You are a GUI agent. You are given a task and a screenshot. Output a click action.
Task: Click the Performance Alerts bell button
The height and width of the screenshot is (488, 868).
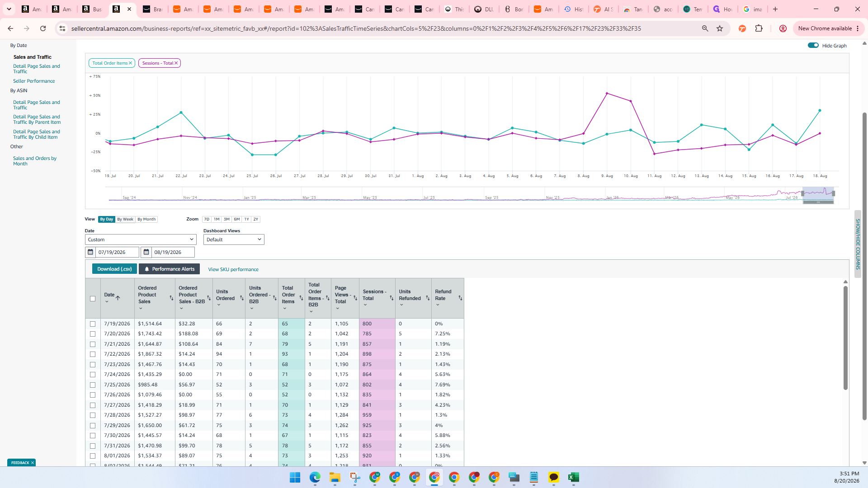pyautogui.click(x=169, y=269)
